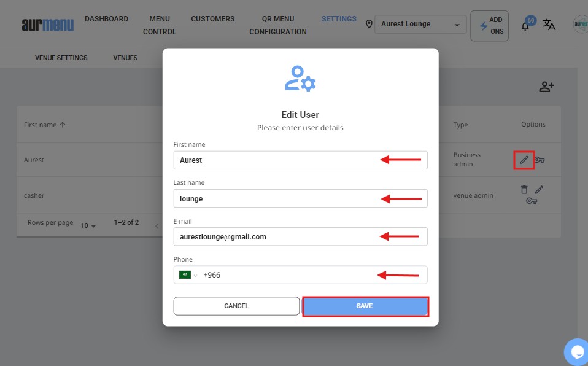Open the chat support bubble
This screenshot has width=588, height=366.
point(577,352)
